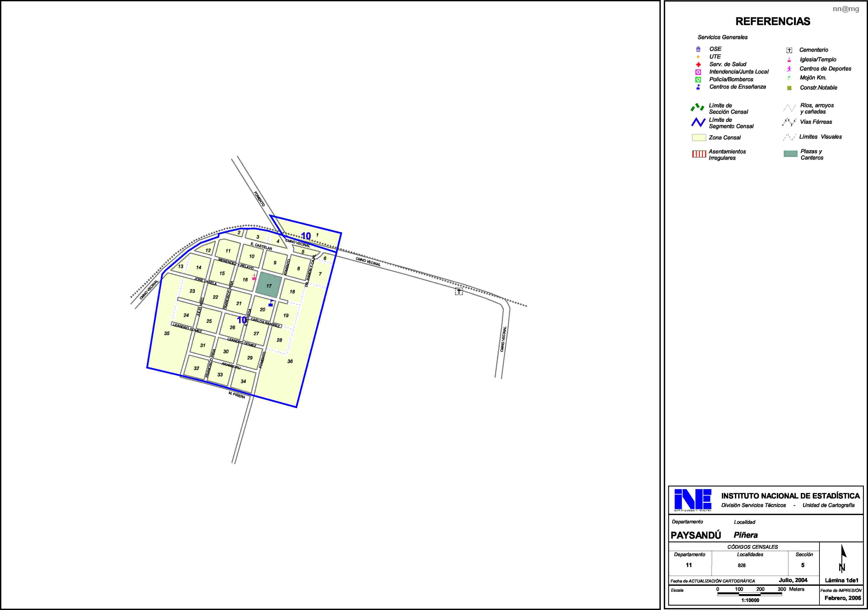Image resolution: width=868 pixels, height=610 pixels.
Task: Click the blue zigzag Segmento Censal symbol
Action: 698,122
